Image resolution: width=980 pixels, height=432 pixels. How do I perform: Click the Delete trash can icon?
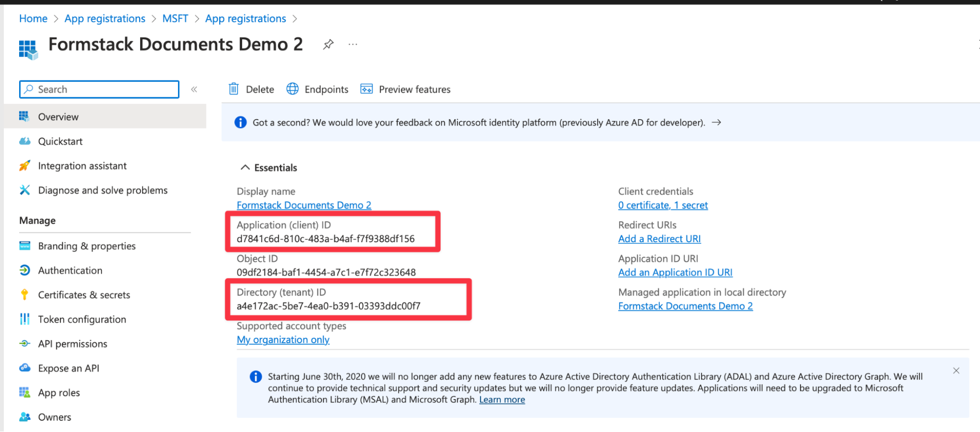coord(234,89)
